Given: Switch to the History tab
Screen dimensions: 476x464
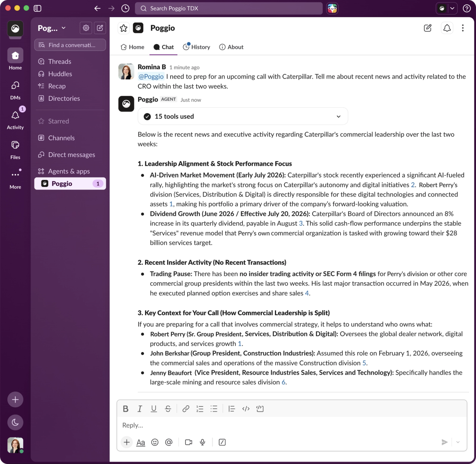Looking at the screenshot, I should coord(196,47).
